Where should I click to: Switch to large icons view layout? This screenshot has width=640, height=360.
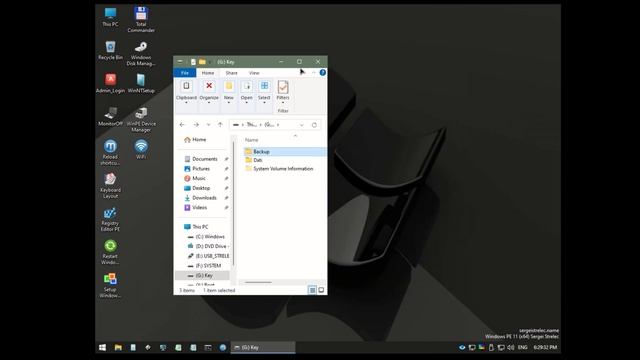pos(321,290)
